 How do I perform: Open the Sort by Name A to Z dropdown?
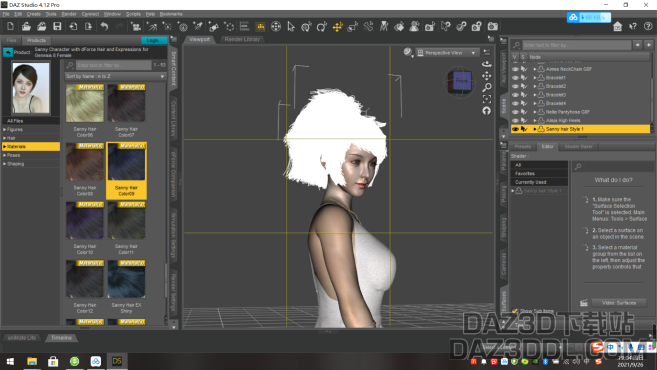[x=115, y=76]
